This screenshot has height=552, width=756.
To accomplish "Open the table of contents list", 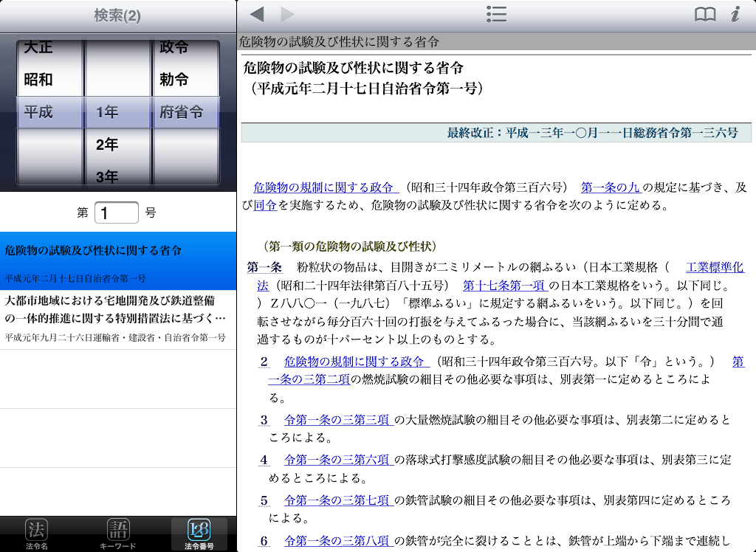I will click(x=496, y=15).
